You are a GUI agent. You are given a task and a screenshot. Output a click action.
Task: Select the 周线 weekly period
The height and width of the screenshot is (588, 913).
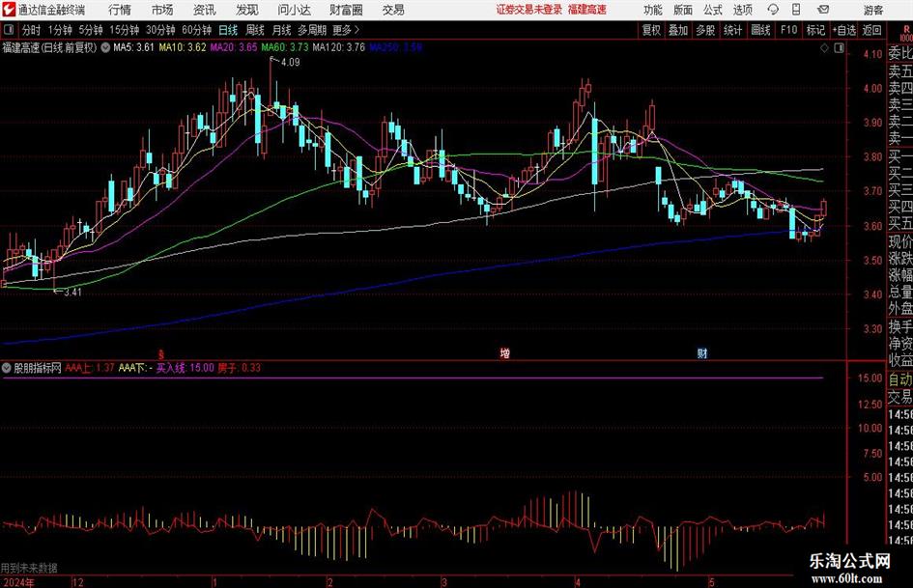click(255, 30)
